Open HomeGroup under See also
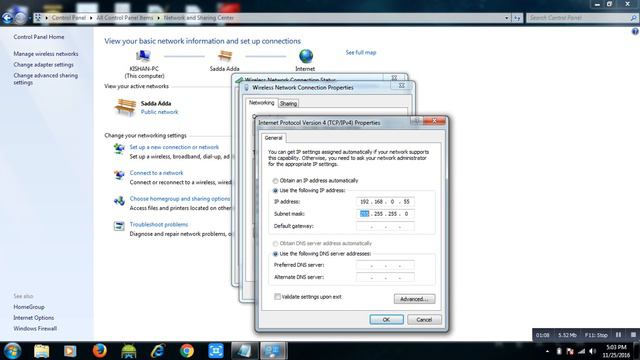The image size is (640, 360). click(x=29, y=307)
